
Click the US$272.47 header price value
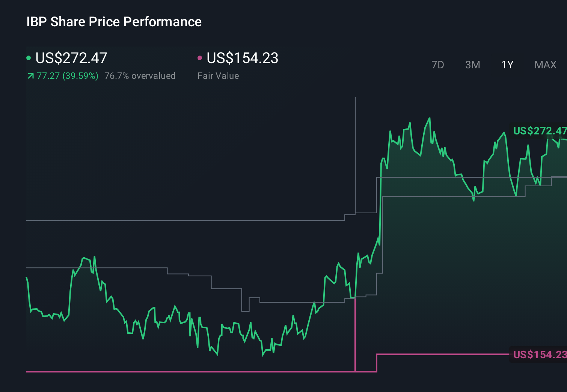coord(71,58)
